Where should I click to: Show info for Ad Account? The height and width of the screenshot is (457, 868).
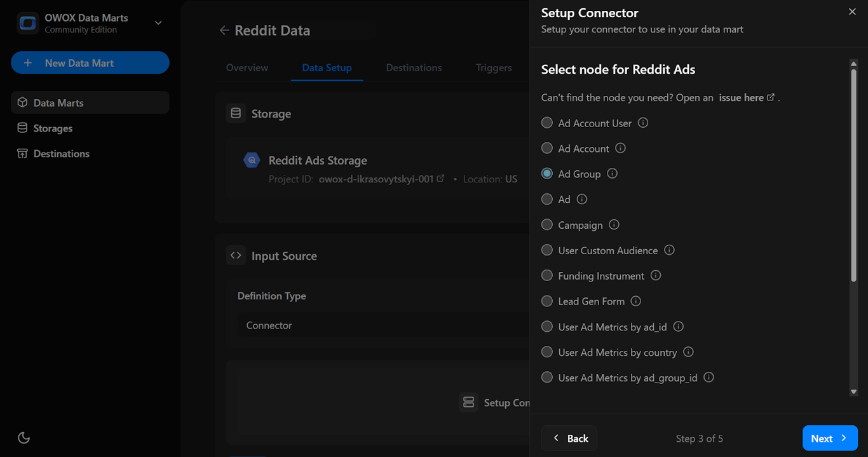tap(621, 148)
